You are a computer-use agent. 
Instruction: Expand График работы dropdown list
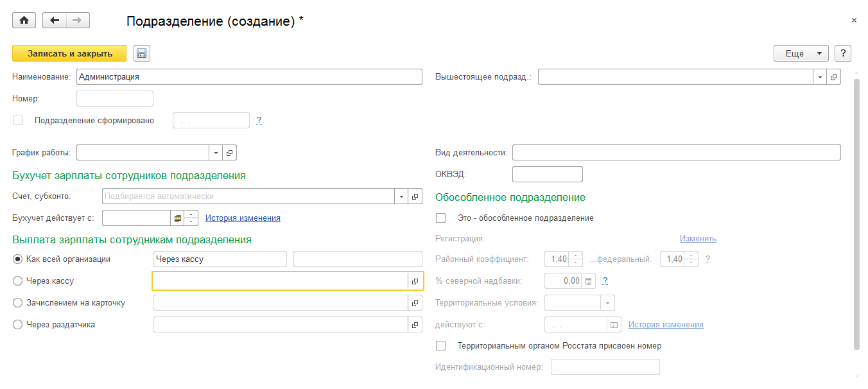pos(216,153)
